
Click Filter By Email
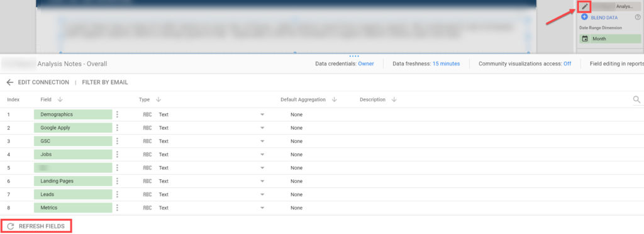coord(105,82)
